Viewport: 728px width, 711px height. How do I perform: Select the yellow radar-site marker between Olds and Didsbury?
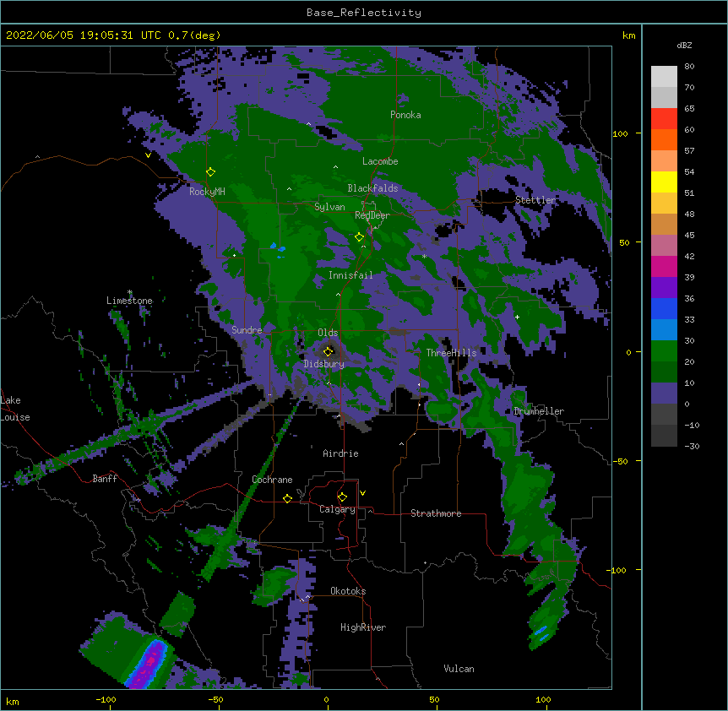point(329,351)
